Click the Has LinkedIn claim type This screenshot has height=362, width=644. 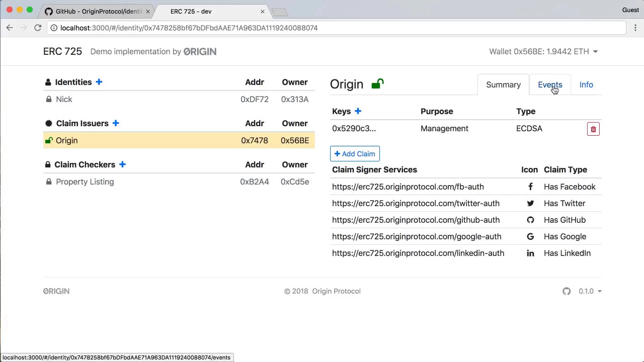[567, 253]
